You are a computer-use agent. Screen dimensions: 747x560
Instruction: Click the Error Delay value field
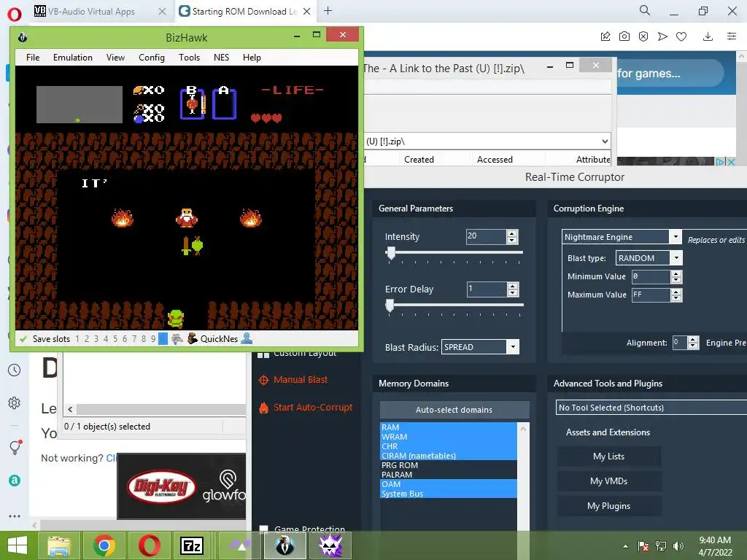tap(487, 289)
